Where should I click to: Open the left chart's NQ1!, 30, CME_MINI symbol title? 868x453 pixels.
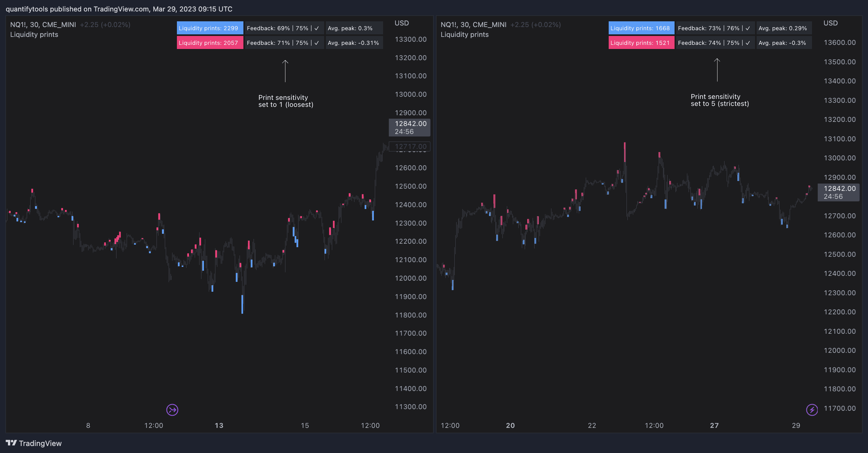point(43,24)
